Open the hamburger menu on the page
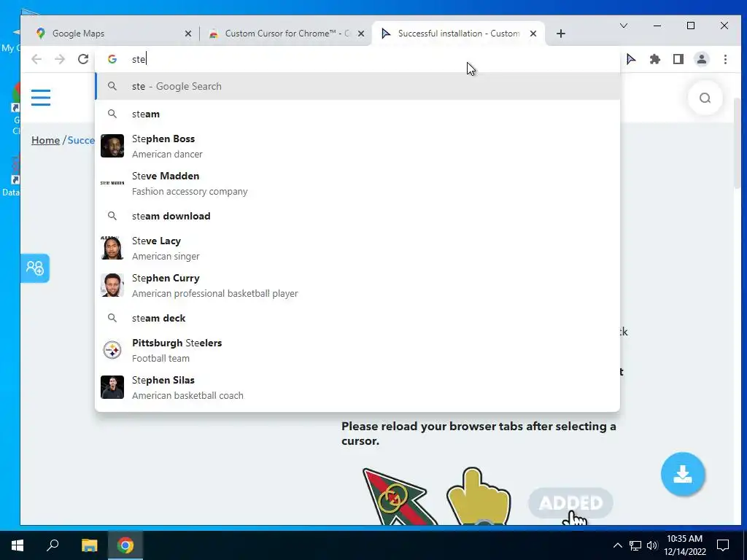The width and height of the screenshot is (747, 560). point(41,98)
